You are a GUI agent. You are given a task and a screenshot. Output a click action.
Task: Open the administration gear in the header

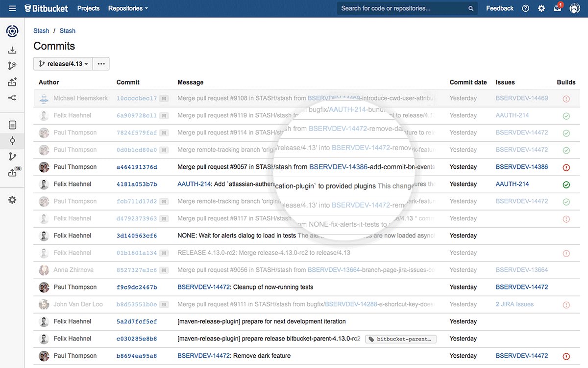(541, 8)
